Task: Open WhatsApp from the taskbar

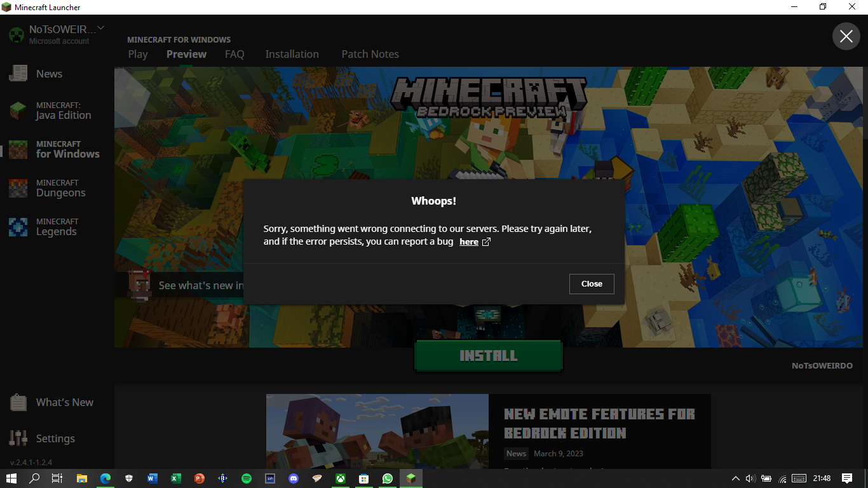Action: (x=388, y=478)
